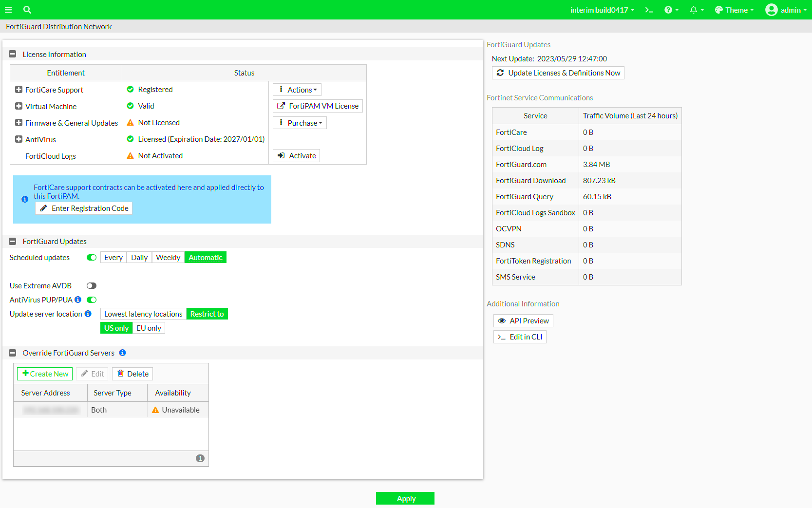Click Availability column header
812x508 pixels.
[178, 393]
